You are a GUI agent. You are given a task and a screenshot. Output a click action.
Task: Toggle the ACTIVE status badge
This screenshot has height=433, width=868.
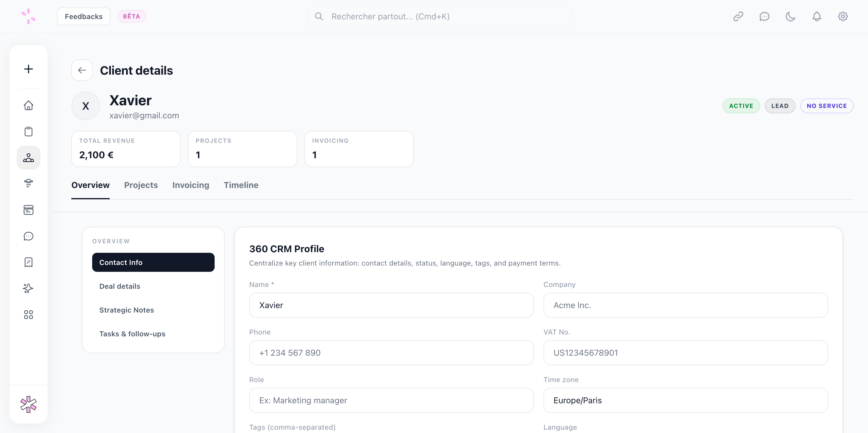(x=741, y=106)
